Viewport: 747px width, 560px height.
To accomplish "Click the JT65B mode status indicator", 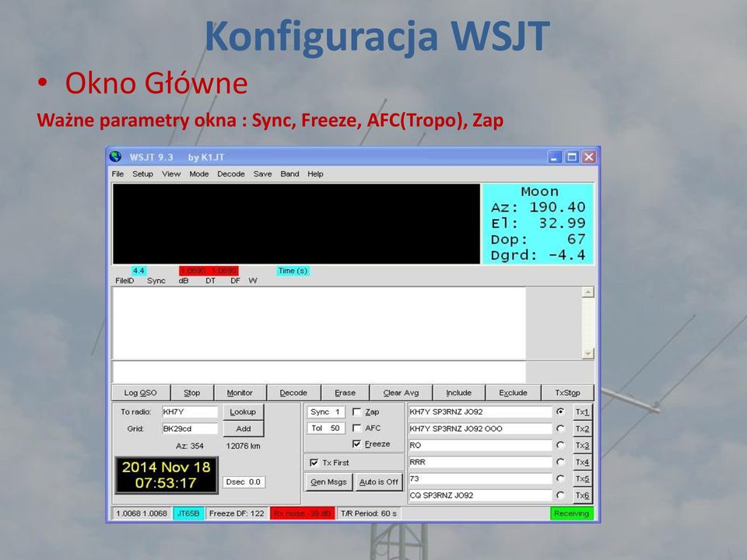I will pyautogui.click(x=188, y=513).
